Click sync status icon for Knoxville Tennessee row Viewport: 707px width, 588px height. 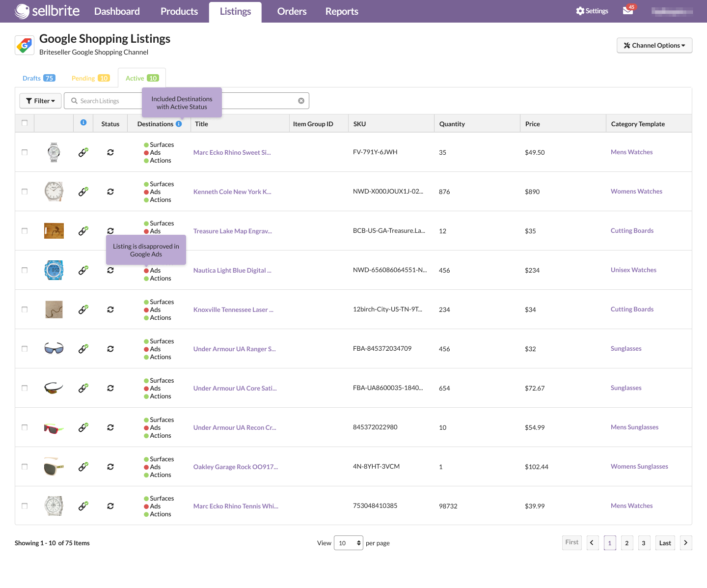coord(110,309)
